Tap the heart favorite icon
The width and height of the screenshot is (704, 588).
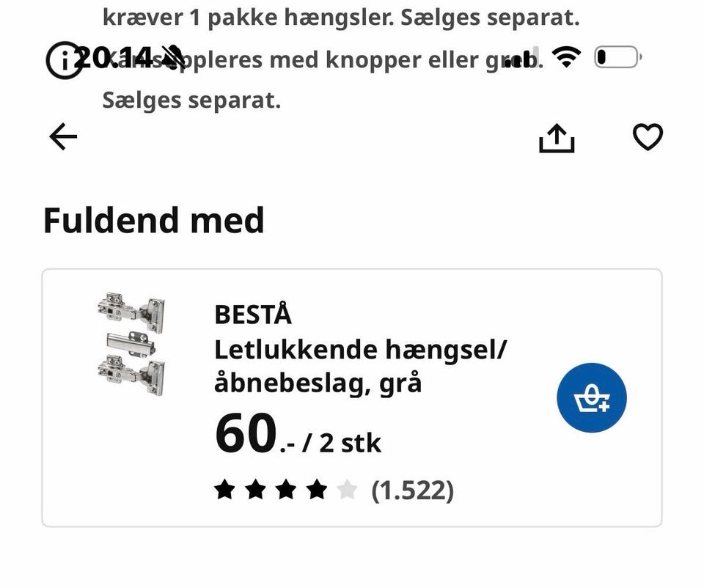click(x=648, y=137)
